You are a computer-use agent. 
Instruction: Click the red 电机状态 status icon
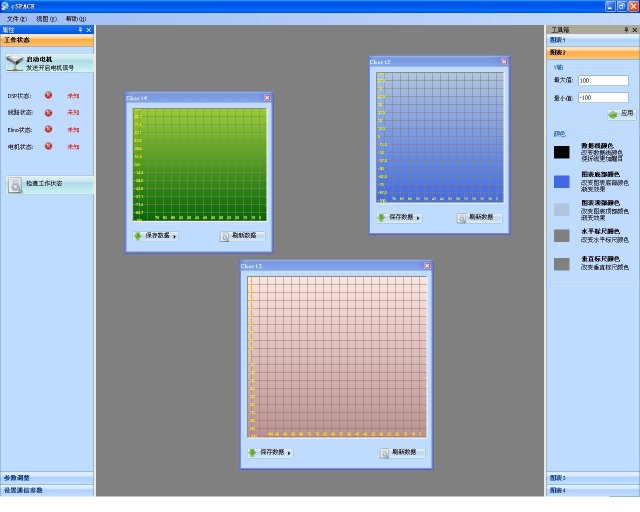click(48, 147)
